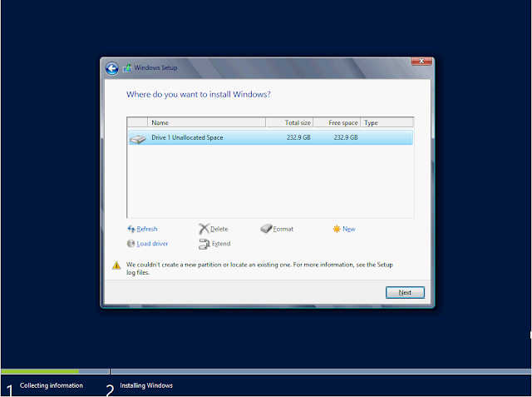Screen dimensions: 532x397
Task: Click the Delete X icon
Action: (204, 229)
